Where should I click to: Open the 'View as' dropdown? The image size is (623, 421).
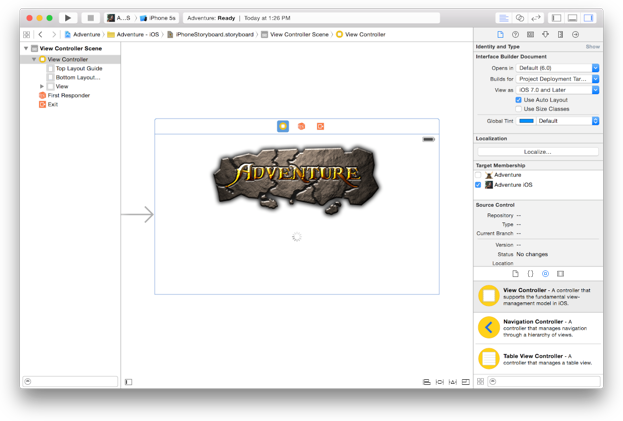click(x=557, y=90)
